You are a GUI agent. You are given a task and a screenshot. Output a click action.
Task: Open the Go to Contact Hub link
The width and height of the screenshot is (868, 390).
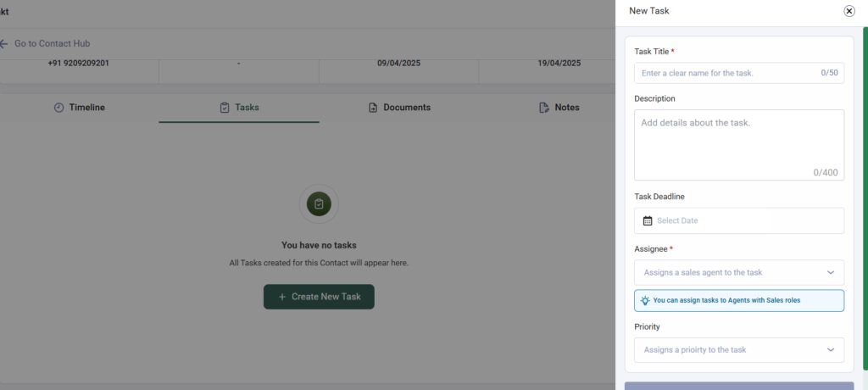pos(52,43)
